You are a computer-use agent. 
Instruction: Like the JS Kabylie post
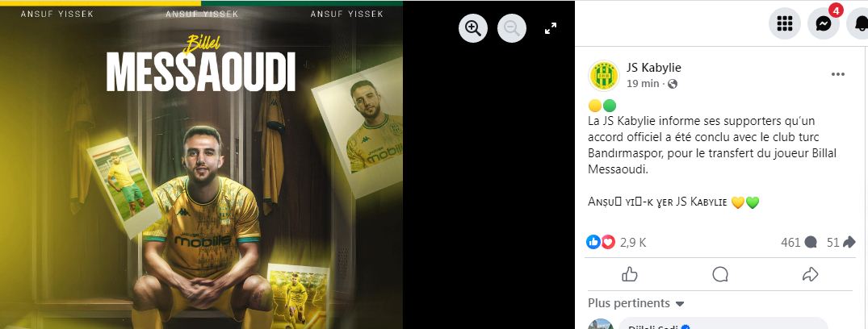[x=630, y=274]
